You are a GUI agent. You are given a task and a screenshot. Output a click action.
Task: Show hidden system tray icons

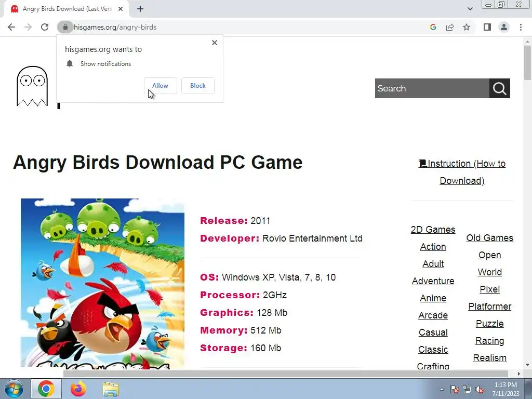pos(442,389)
